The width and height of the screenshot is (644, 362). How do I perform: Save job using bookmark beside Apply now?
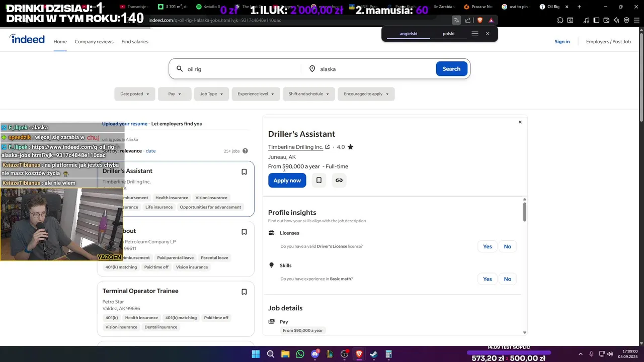point(319,180)
